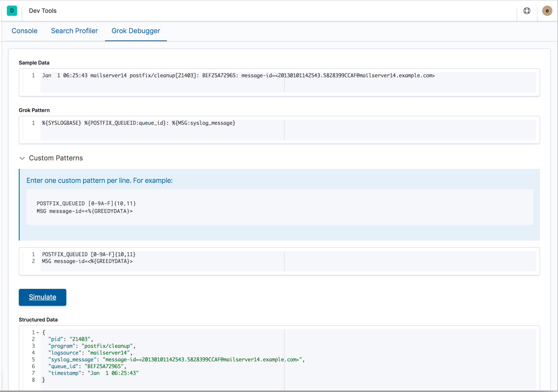Click the %{SYSLOGBASE} token in Grok Pattern

pyautogui.click(x=60, y=123)
